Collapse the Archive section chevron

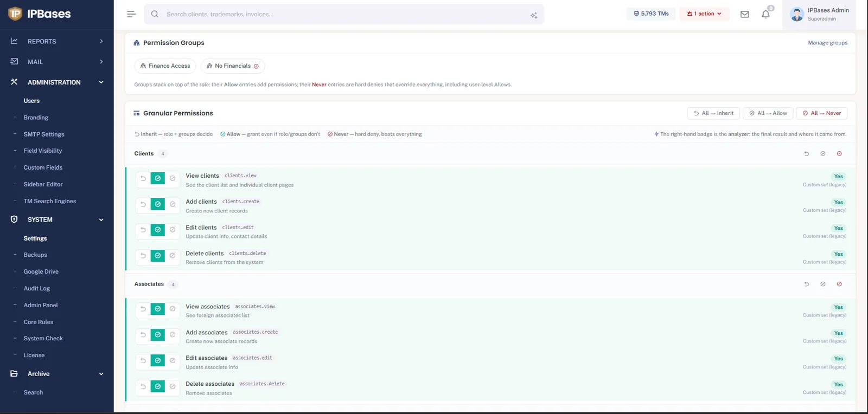pyautogui.click(x=101, y=374)
